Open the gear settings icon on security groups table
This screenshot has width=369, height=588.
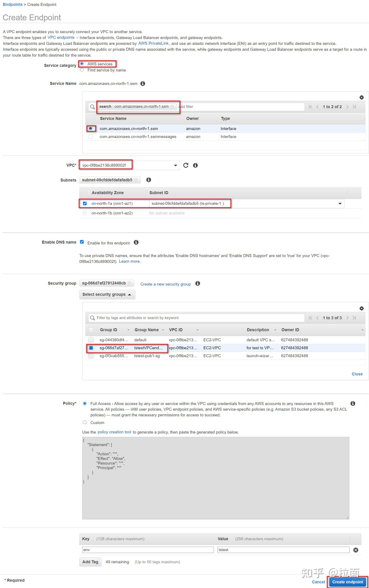pos(361,308)
